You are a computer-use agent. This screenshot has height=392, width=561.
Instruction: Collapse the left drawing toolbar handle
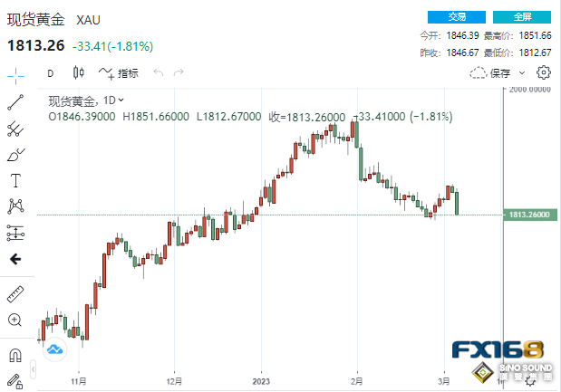33,369
